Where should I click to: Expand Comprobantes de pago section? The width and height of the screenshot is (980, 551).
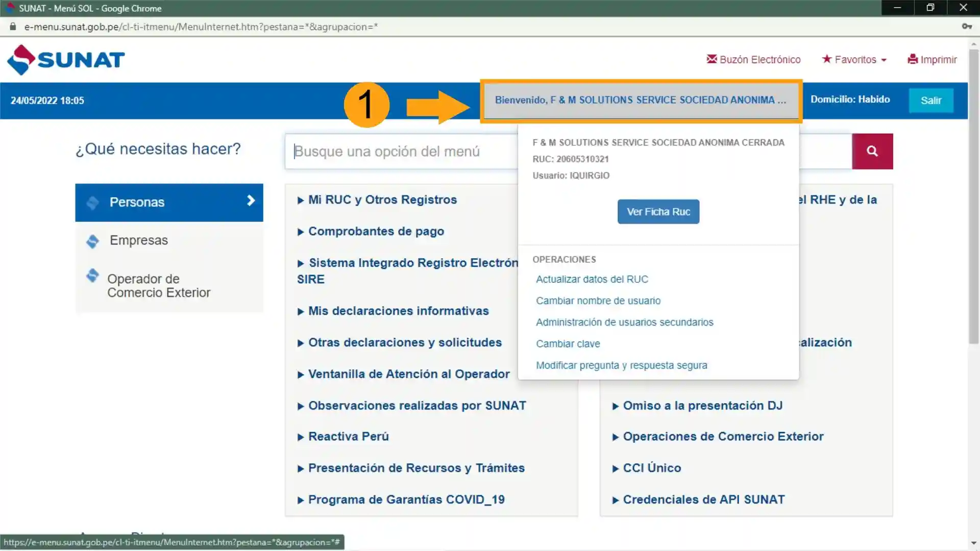coord(376,231)
